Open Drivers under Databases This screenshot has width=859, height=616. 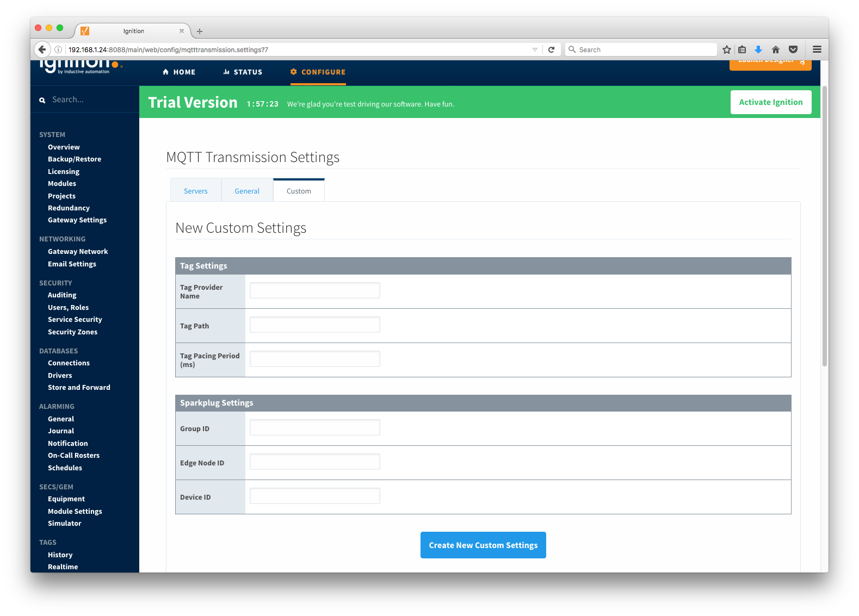pyautogui.click(x=60, y=375)
